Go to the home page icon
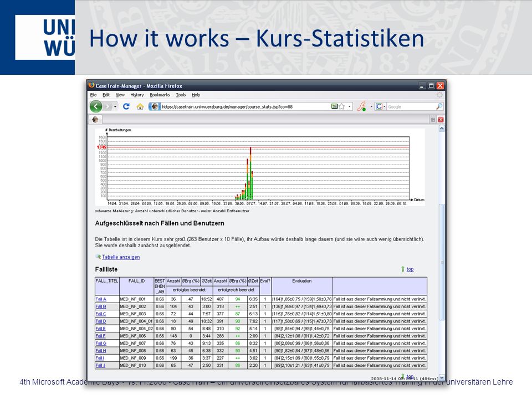The image size is (532, 399). pos(140,106)
